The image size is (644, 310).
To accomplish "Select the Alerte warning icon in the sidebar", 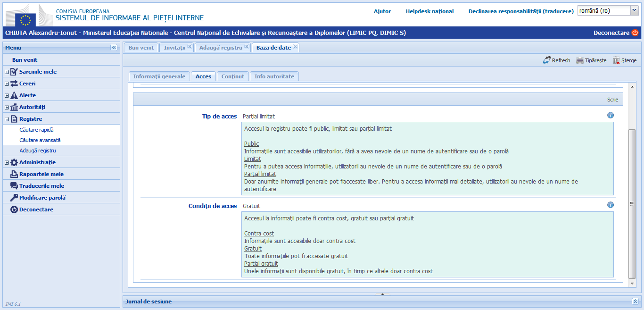I will coord(14,95).
